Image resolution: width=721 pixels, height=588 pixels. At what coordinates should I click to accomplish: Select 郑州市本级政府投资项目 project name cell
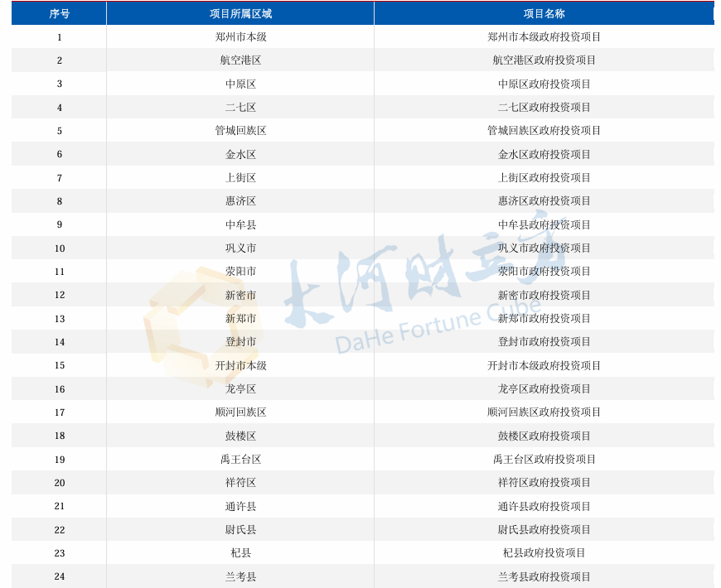[x=544, y=37]
